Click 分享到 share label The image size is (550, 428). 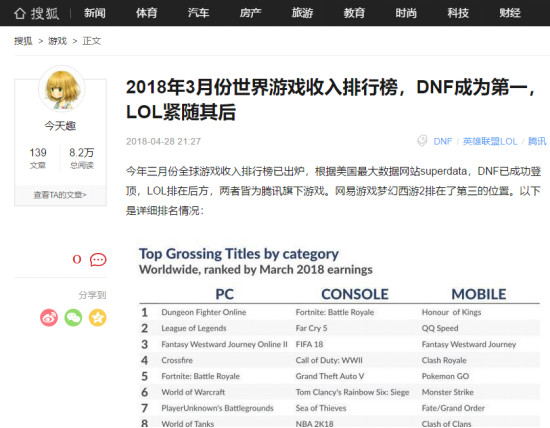click(92, 295)
